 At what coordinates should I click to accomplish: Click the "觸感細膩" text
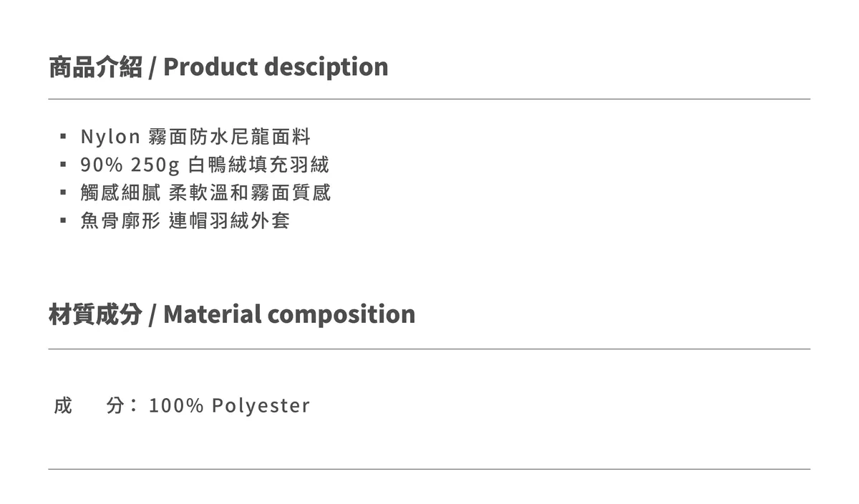coord(121,193)
